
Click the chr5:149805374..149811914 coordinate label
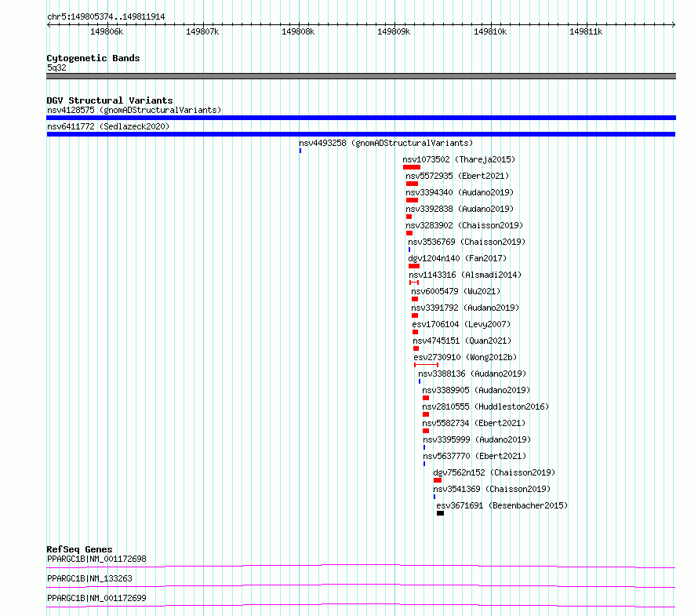pos(106,16)
